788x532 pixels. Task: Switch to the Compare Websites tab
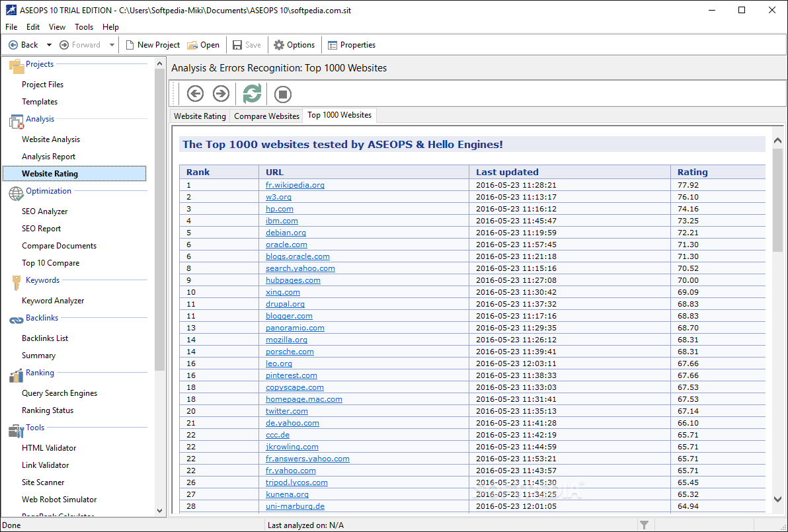coord(267,116)
